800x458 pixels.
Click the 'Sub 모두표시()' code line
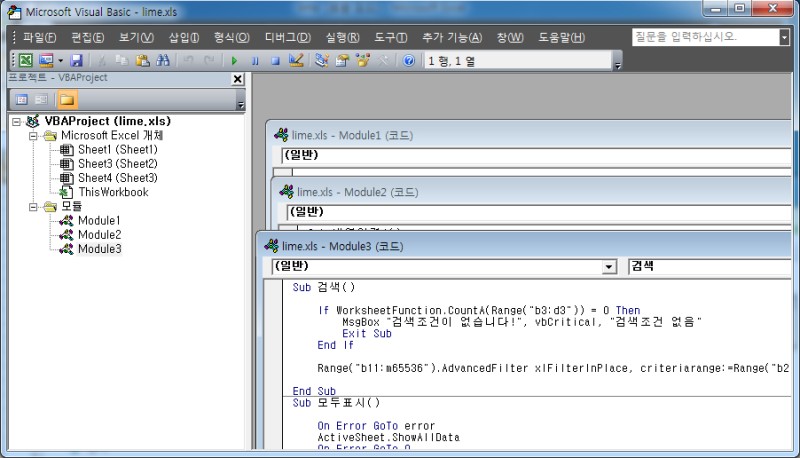[x=336, y=403]
